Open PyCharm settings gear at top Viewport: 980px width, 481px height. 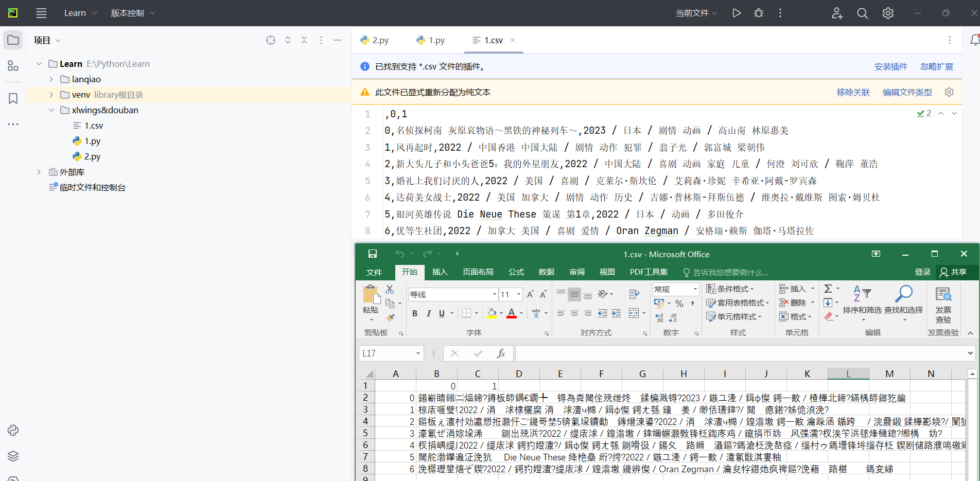point(888,13)
